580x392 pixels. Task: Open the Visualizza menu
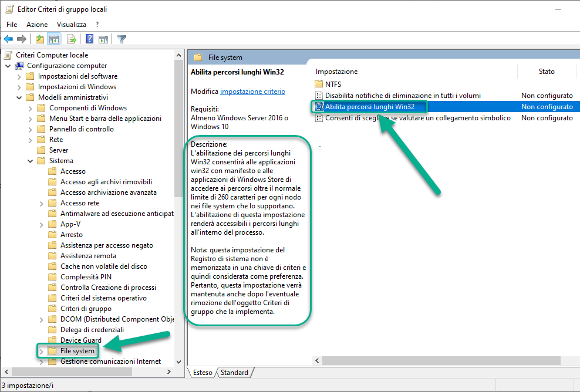point(72,25)
